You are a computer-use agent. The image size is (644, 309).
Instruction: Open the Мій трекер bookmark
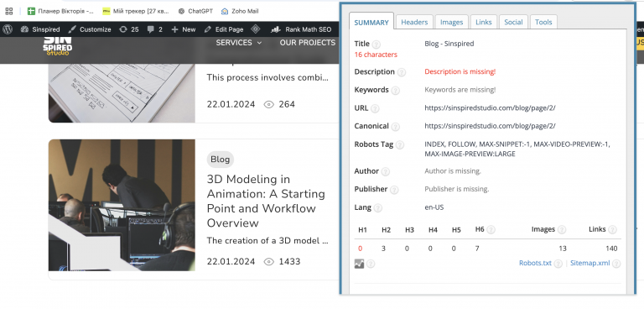(x=136, y=11)
